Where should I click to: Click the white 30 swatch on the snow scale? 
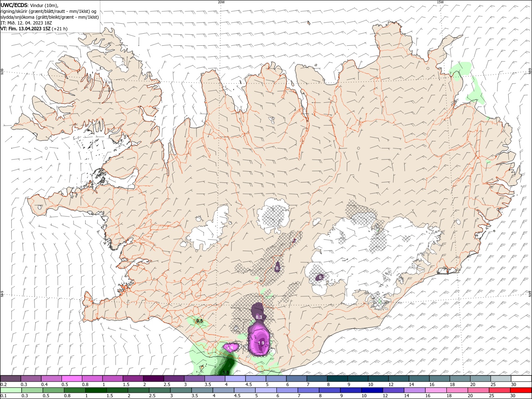pos(521,379)
